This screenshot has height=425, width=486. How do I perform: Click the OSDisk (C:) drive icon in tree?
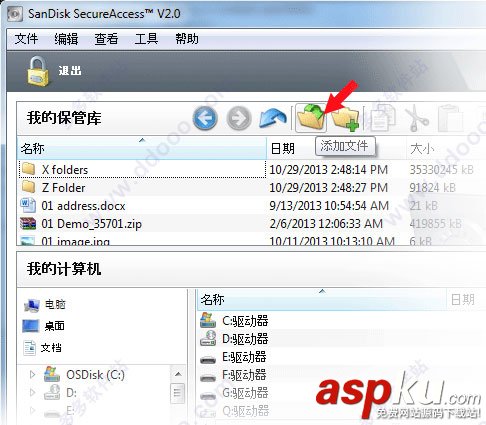point(52,374)
